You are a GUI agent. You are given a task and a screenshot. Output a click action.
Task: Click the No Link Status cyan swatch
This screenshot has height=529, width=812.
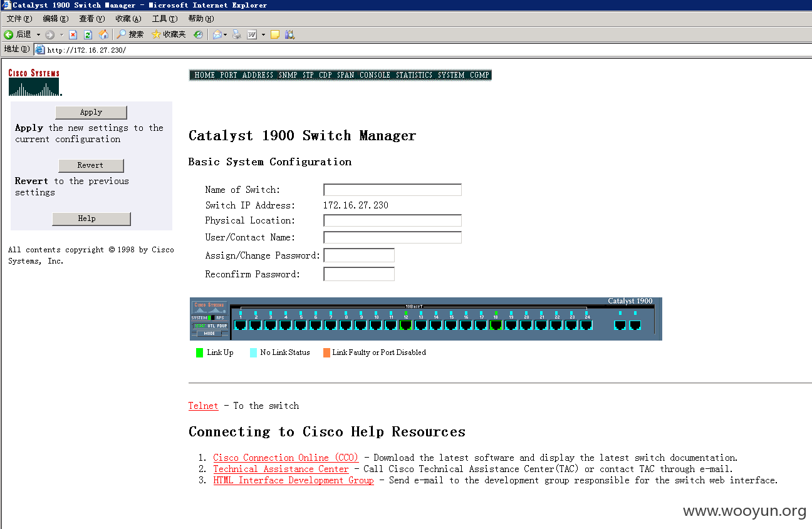tap(253, 352)
